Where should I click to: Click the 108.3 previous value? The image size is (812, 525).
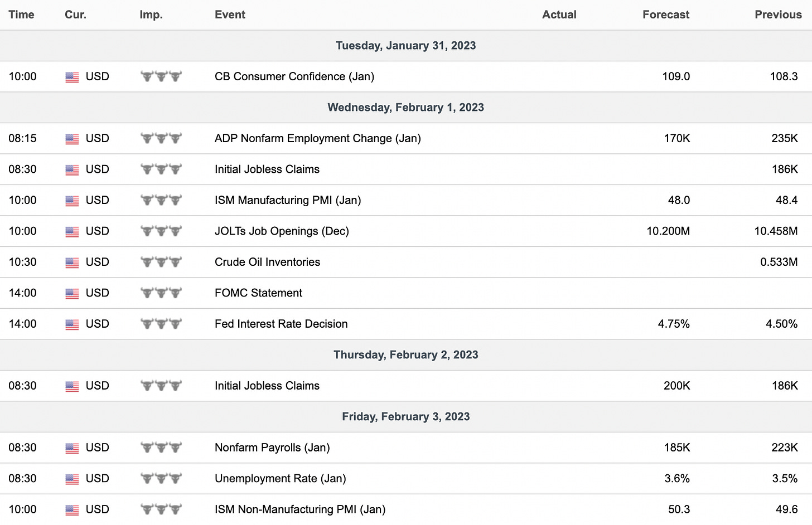[784, 76]
